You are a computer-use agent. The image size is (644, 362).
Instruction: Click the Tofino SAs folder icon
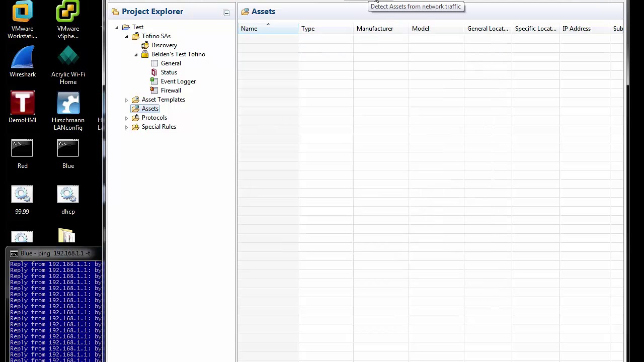click(135, 36)
